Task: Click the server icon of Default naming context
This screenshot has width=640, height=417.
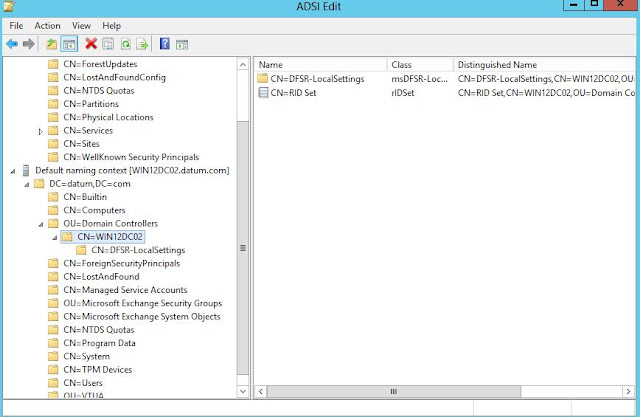Action: [26, 170]
